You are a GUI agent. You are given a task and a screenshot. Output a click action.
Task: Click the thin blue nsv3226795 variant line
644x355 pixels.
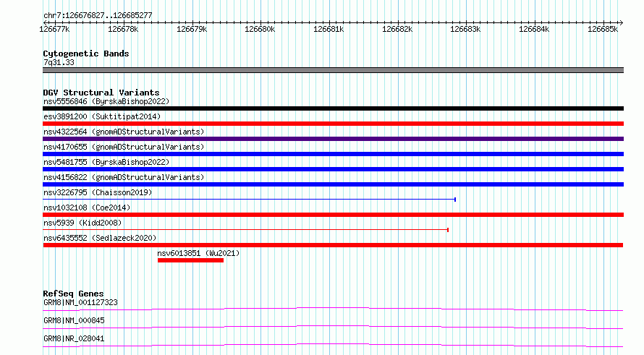coord(250,200)
